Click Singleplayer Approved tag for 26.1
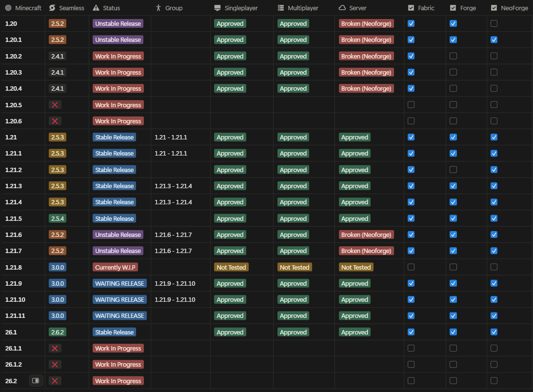This screenshot has width=533, height=392. click(x=230, y=332)
